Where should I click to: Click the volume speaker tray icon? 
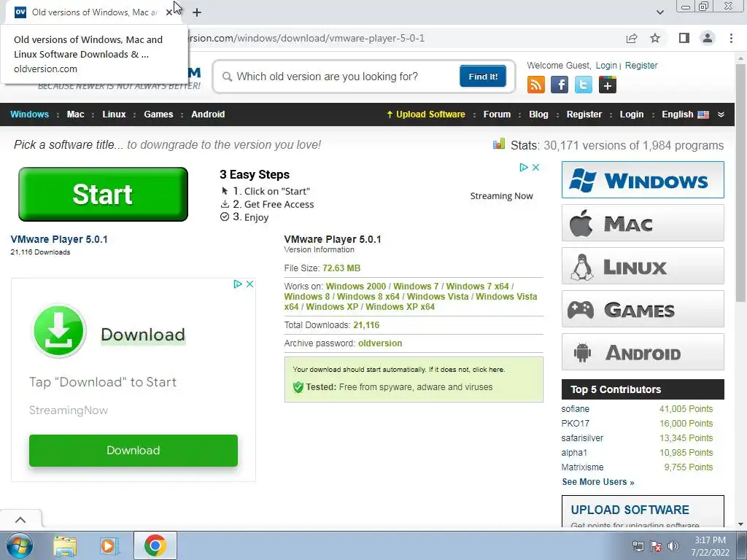pos(673,546)
